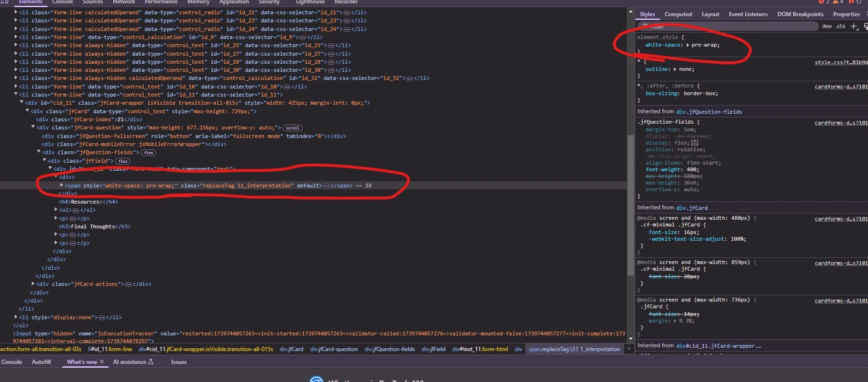Image resolution: width=868 pixels, height=382 pixels.
Task: Click ellipsis in li display:none row
Action: point(102,317)
